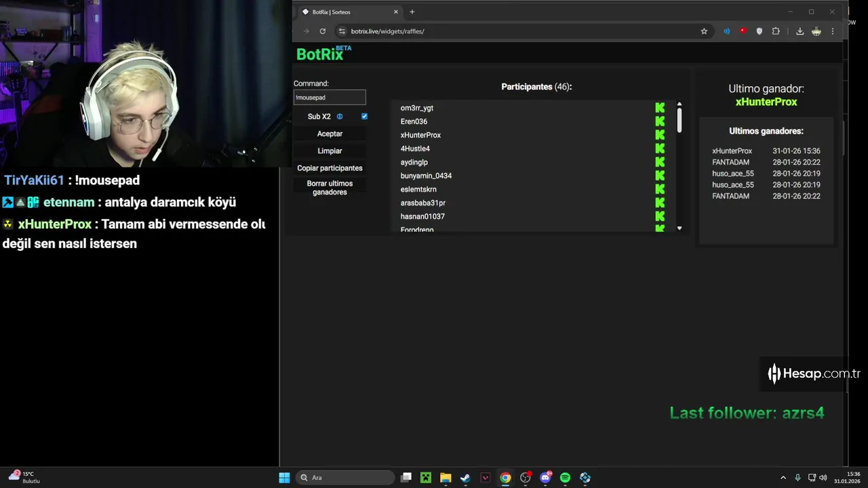This screenshot has width=868, height=488.
Task: Select participant aydinglp in list
Action: [x=414, y=162]
